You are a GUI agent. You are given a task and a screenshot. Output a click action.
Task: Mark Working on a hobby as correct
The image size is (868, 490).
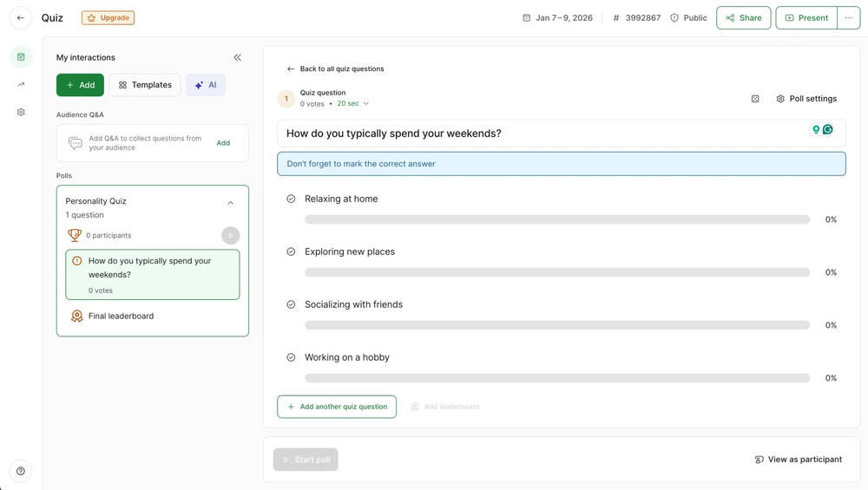[291, 357]
